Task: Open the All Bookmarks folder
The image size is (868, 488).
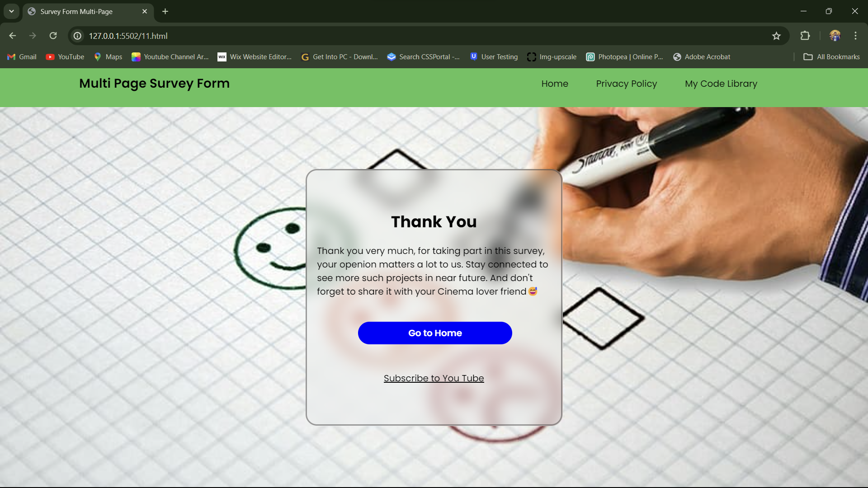Action: coord(832,57)
